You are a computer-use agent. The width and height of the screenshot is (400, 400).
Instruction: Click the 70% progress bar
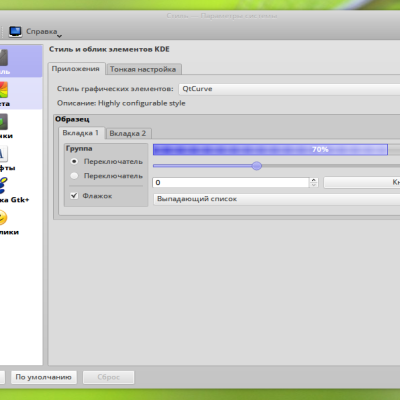pyautogui.click(x=276, y=150)
